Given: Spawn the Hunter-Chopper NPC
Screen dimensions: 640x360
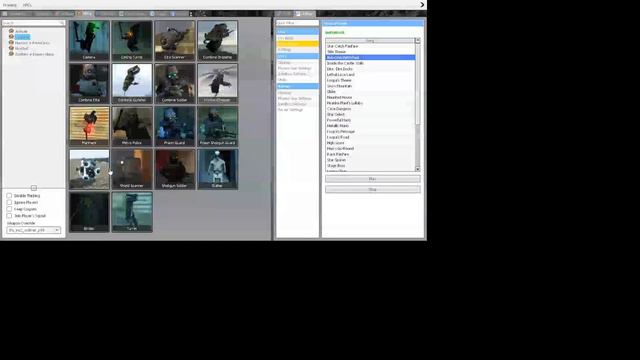Looking at the screenshot, I should (x=218, y=83).
